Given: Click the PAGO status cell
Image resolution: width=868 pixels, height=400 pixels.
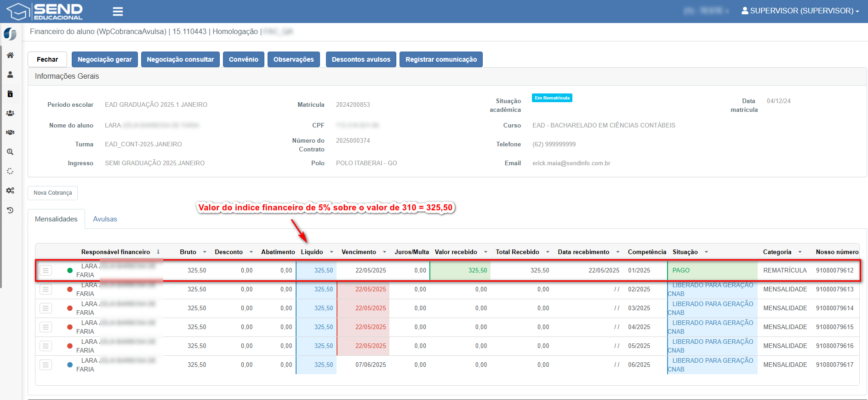Looking at the screenshot, I should (x=713, y=271).
